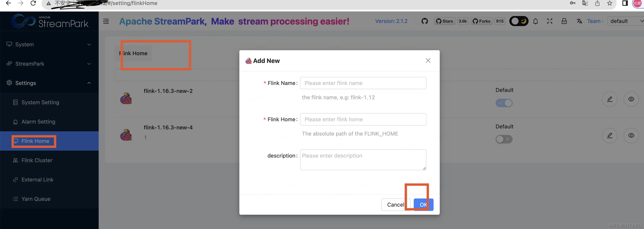Enable Default switch for flink-1.16.3-new-4
This screenshot has width=644, height=229.
504,139
